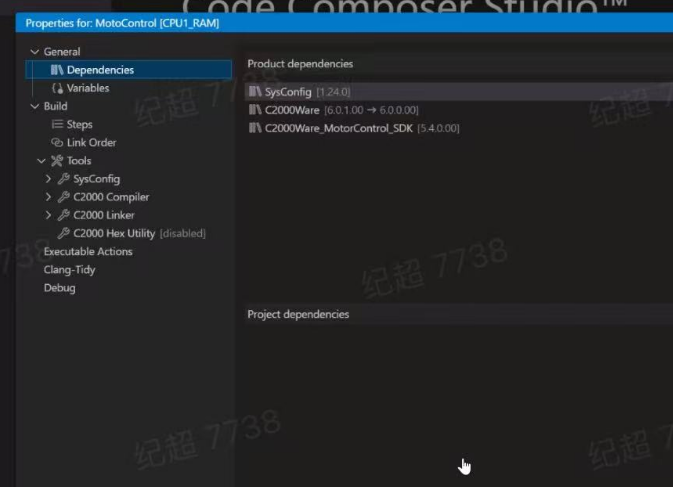Open the Debug settings page
Screen dimensions: 673x487
pos(60,288)
